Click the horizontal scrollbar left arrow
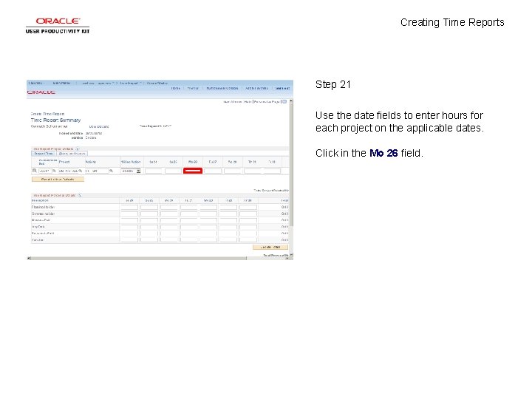The image size is (532, 399). click(x=29, y=258)
